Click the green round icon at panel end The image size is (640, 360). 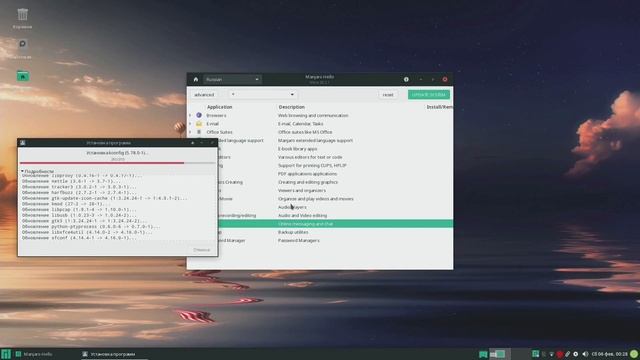pyautogui.click(x=634, y=354)
